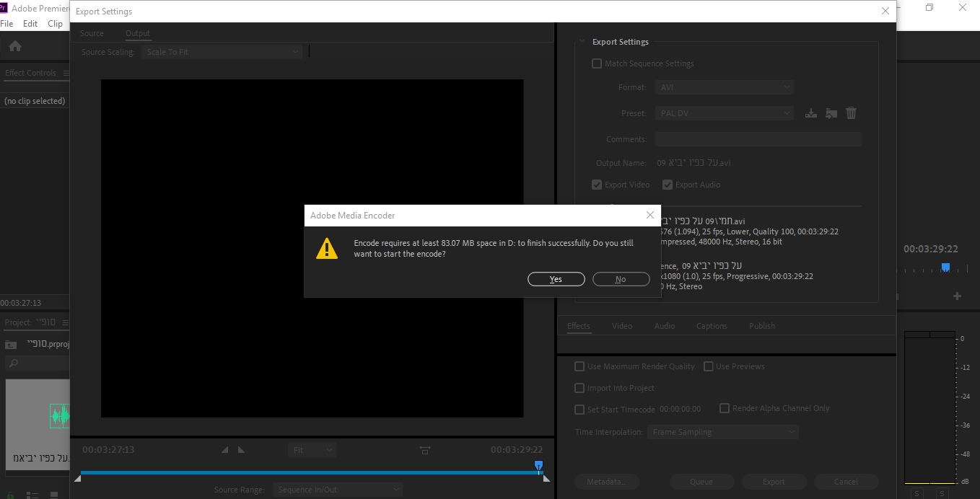
Task: Click the Delete Preset trash icon
Action: pos(852,113)
